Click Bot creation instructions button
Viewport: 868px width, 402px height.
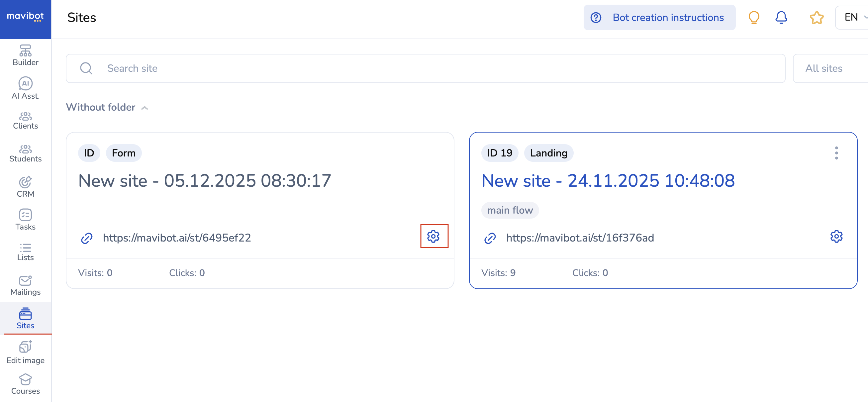pyautogui.click(x=659, y=18)
